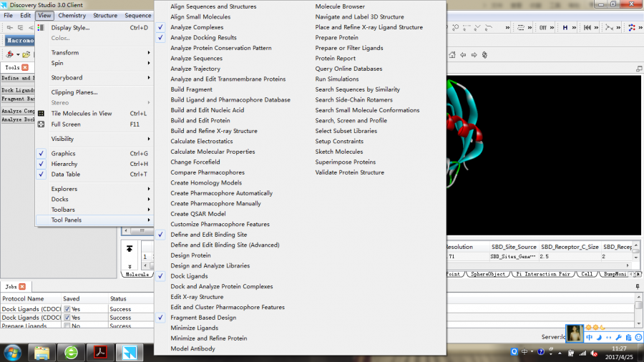Uncheck Dock Ligands tool panel

(160, 276)
